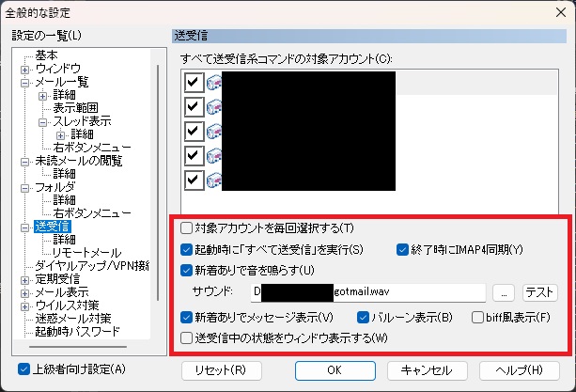Select 定期受信 settings item
Screen dimensions: 576x392
pos(57,279)
